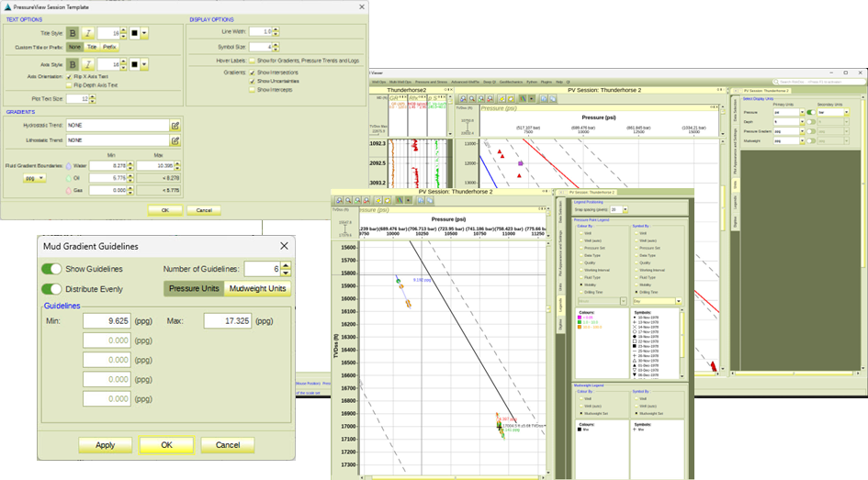Toggle italic for Axis Style
The image size is (868, 480).
pos(87,65)
